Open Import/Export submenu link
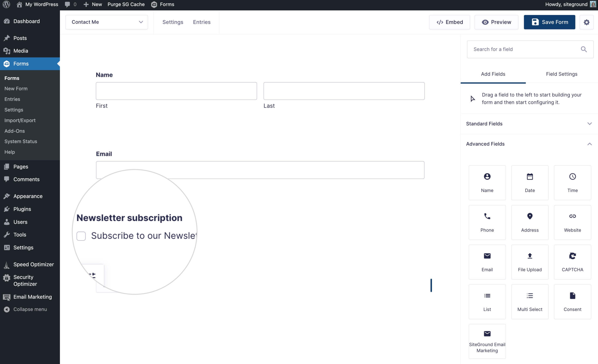 point(20,120)
